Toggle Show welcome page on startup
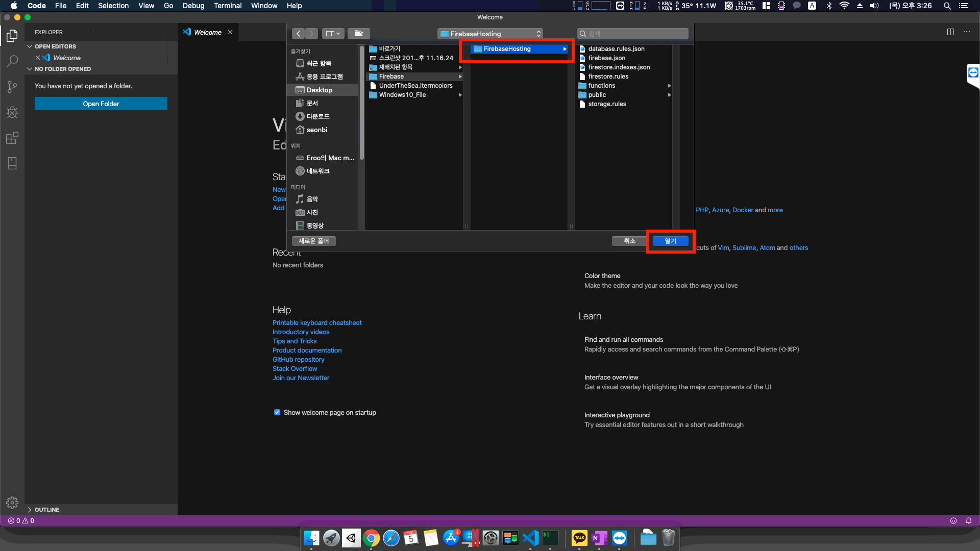The image size is (980, 551). pos(277,412)
